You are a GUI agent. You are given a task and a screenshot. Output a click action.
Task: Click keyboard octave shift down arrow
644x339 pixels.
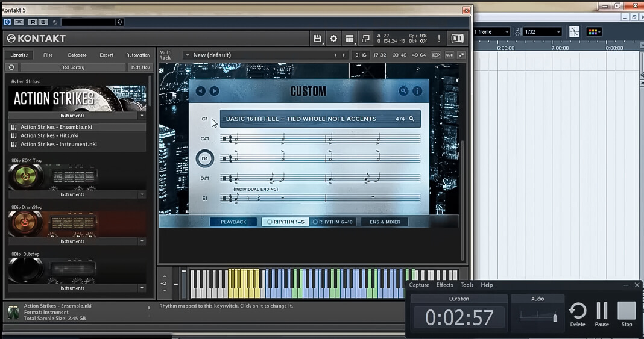tap(165, 291)
